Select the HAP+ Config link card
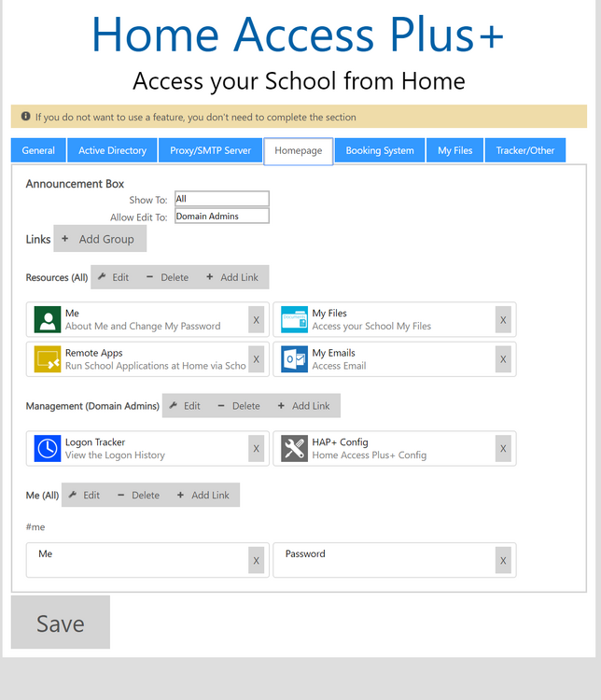Viewport: 601px width, 700px height. 395,448
